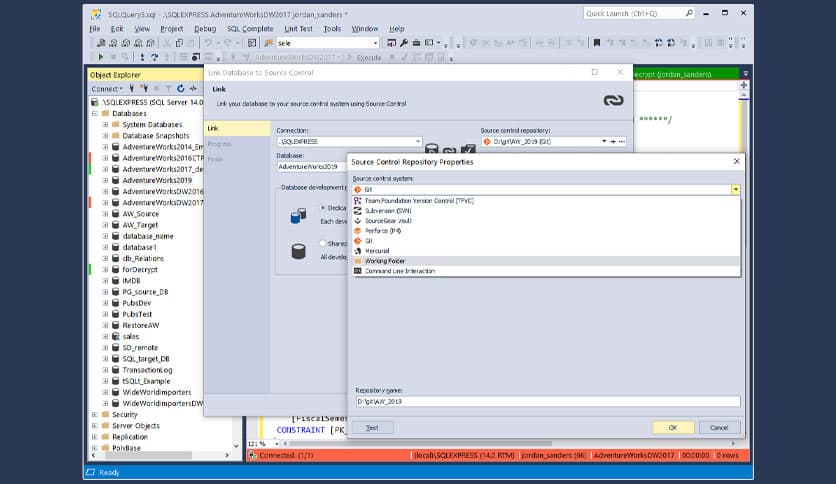836x484 pixels.
Task: Click the Connect plug icon in Object Explorer
Action: click(132, 88)
